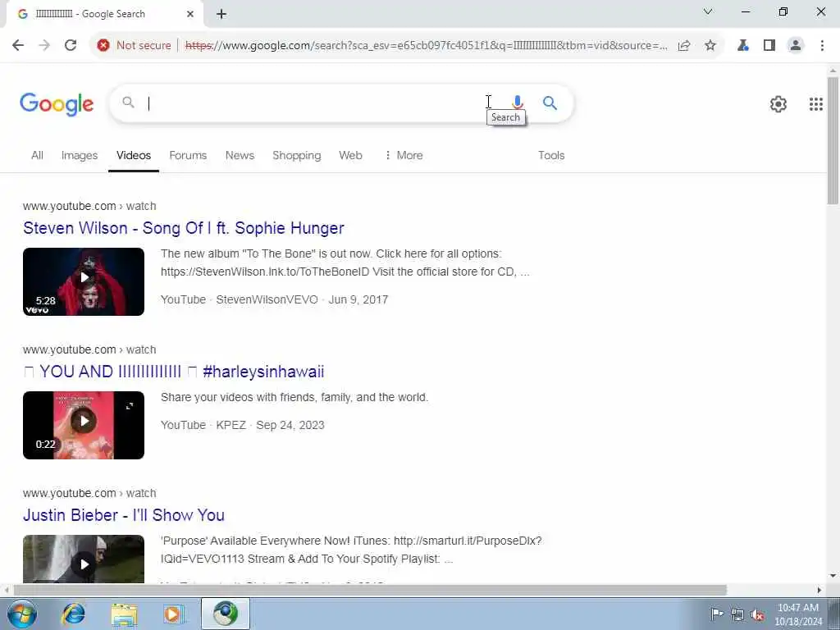The image size is (840, 630).
Task: Click the muted volume tray icon
Action: [x=757, y=614]
